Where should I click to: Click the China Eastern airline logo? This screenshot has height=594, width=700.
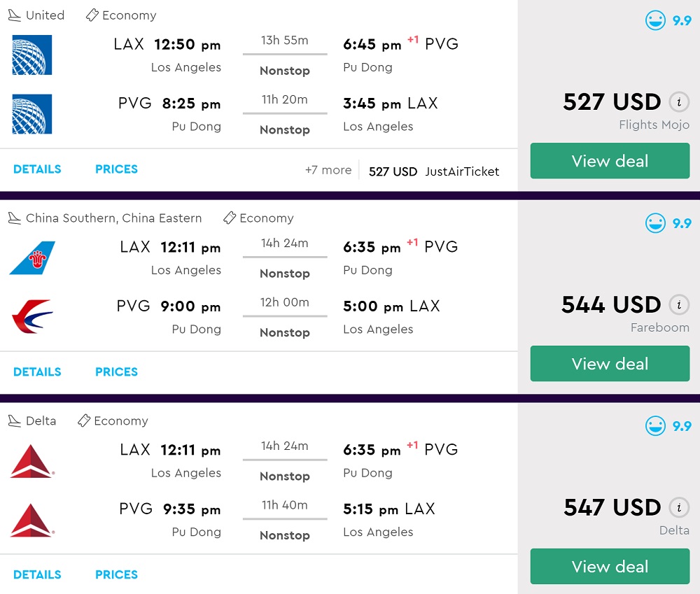[32, 316]
